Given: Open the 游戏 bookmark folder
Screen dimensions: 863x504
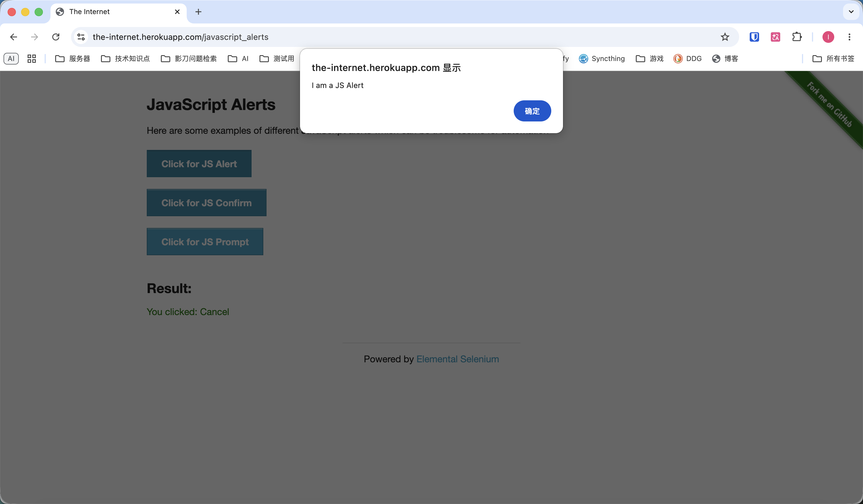Looking at the screenshot, I should pos(649,58).
